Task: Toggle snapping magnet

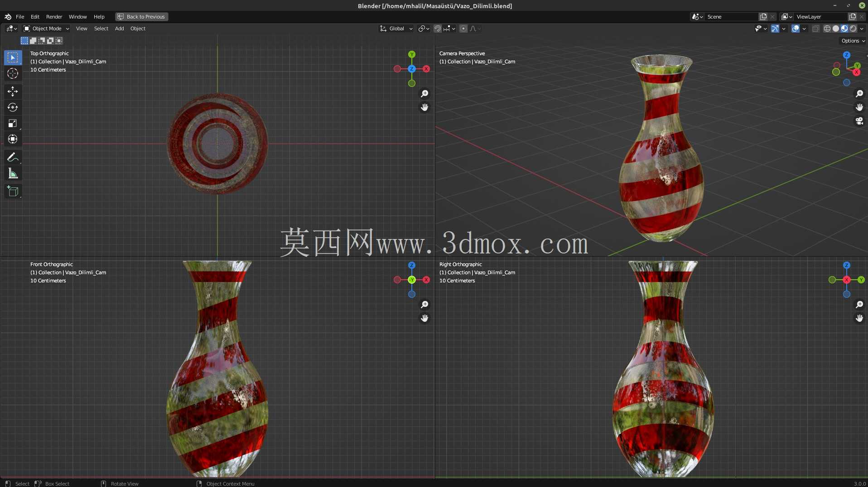Action: click(x=438, y=29)
